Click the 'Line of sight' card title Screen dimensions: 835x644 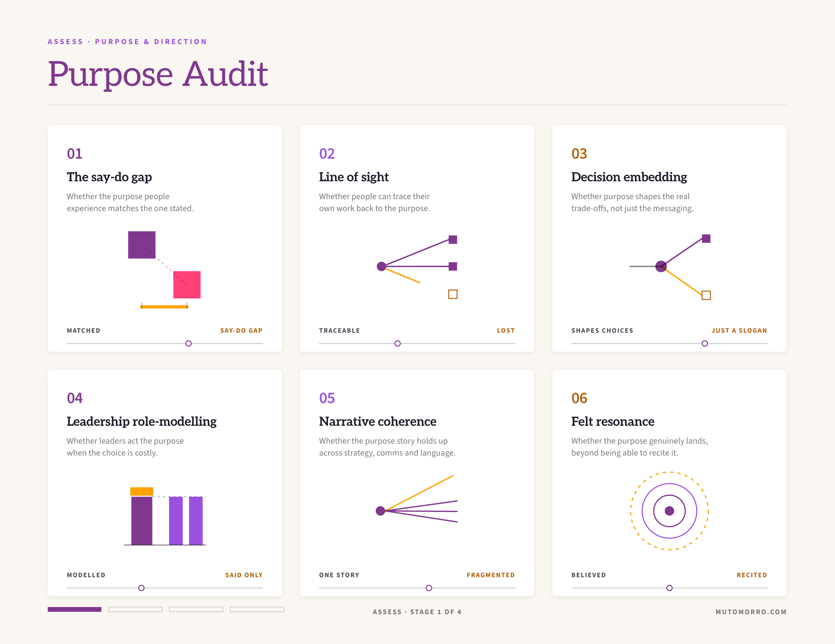[354, 177]
